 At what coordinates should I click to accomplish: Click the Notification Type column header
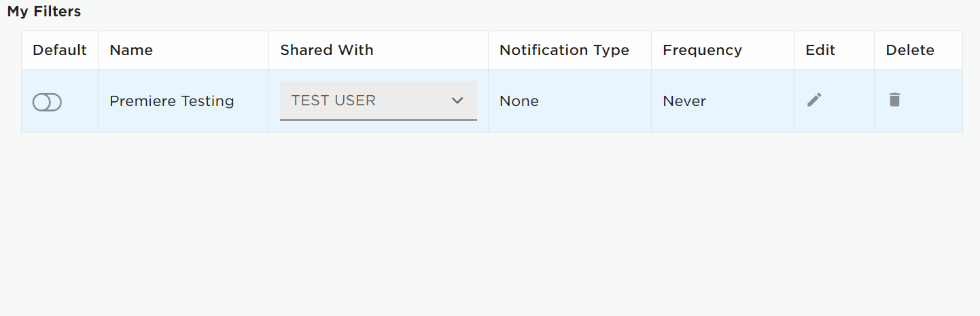[x=564, y=50]
